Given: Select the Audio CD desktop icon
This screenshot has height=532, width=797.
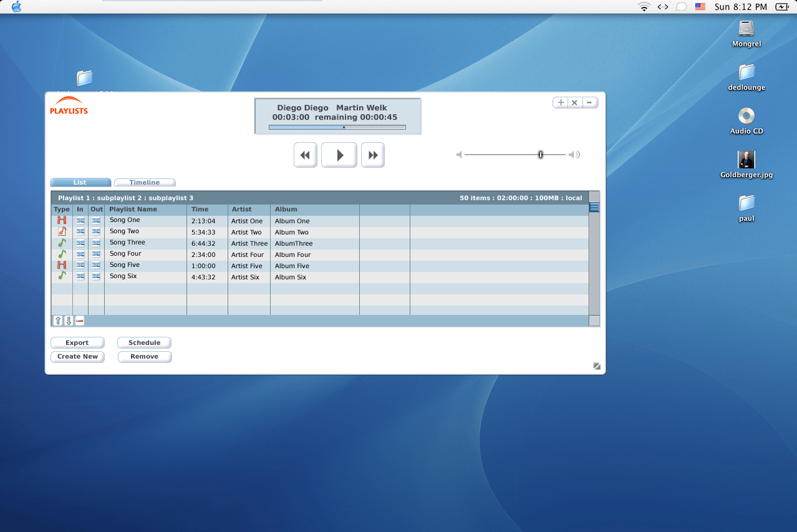Looking at the screenshot, I should coord(746,116).
